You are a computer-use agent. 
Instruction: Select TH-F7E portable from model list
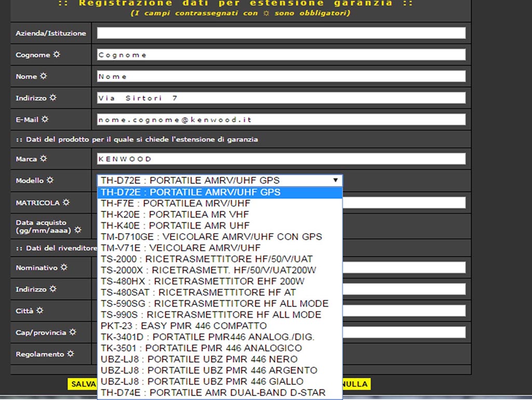click(x=175, y=203)
